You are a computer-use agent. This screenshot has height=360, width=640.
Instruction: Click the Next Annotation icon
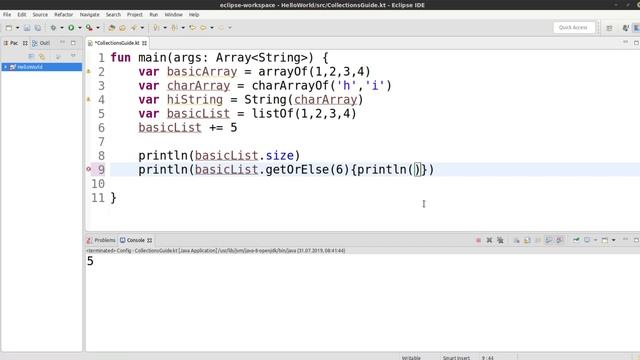(x=156, y=28)
